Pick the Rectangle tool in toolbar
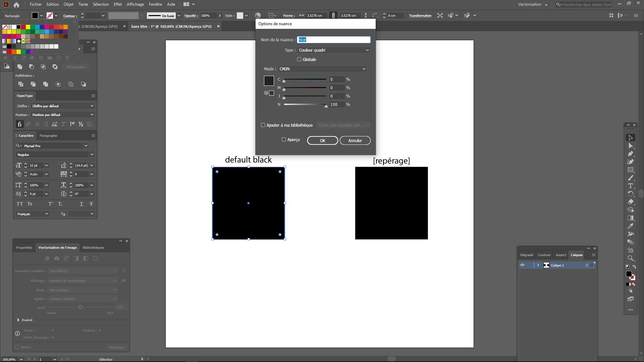Screen dimensions: 644x362 631,170
